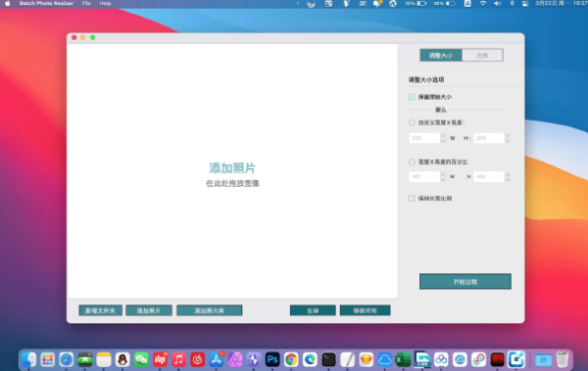Viewport: 588px width, 371px height.
Task: Open the input method menu bar icon
Action: click(x=467, y=3)
